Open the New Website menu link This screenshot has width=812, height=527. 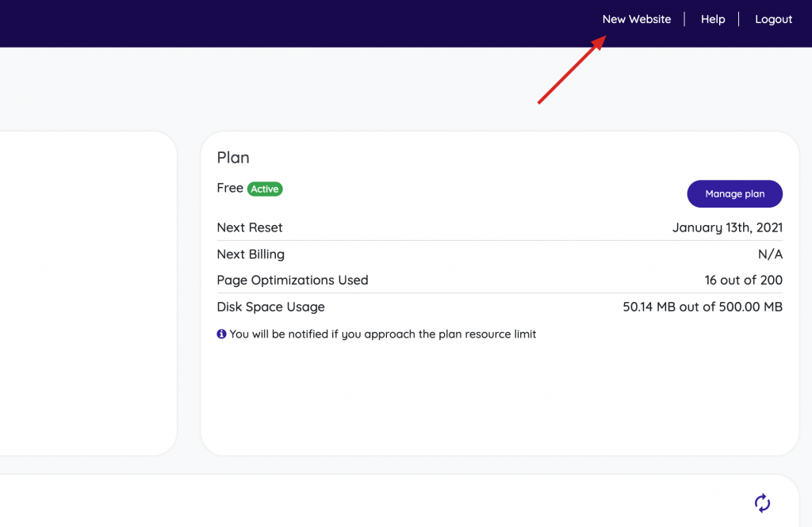[636, 19]
